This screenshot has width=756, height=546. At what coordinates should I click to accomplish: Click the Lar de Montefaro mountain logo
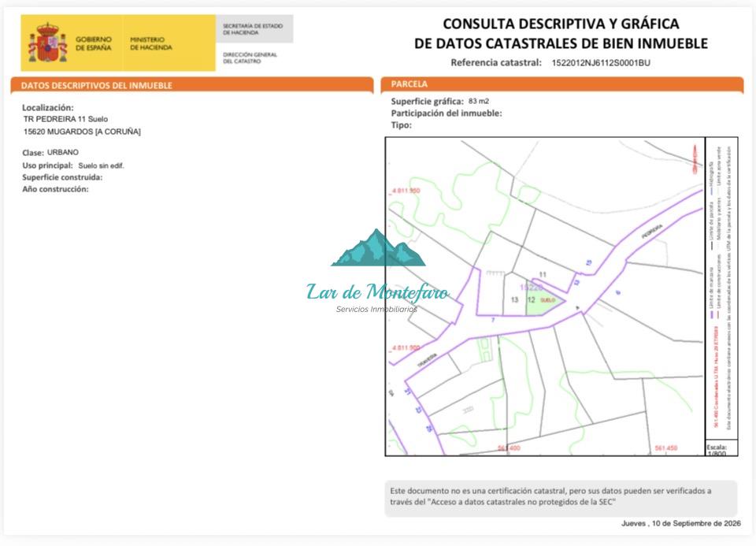tap(379, 248)
